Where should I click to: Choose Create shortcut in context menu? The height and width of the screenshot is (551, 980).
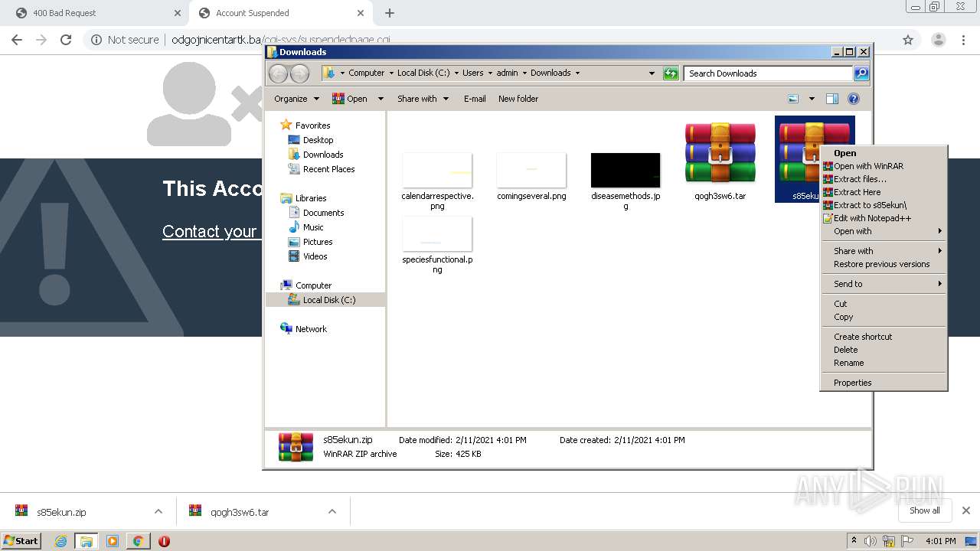[884, 337]
